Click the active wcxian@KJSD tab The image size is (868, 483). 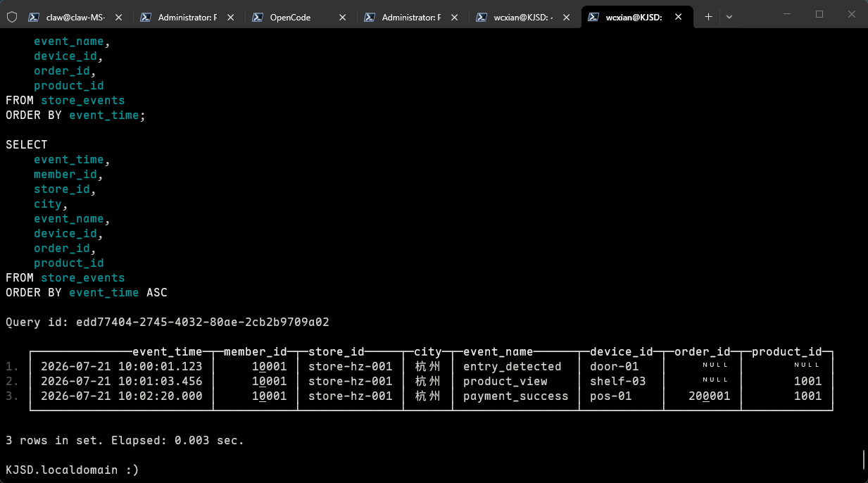pyautogui.click(x=636, y=17)
